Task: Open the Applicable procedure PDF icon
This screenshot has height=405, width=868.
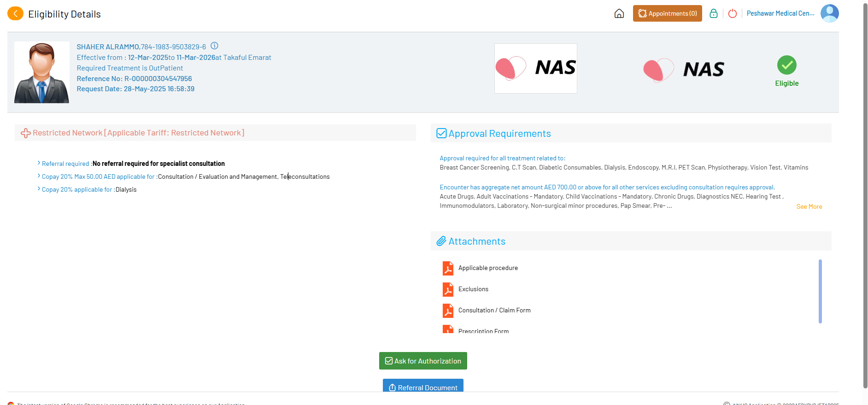Action: 448,268
